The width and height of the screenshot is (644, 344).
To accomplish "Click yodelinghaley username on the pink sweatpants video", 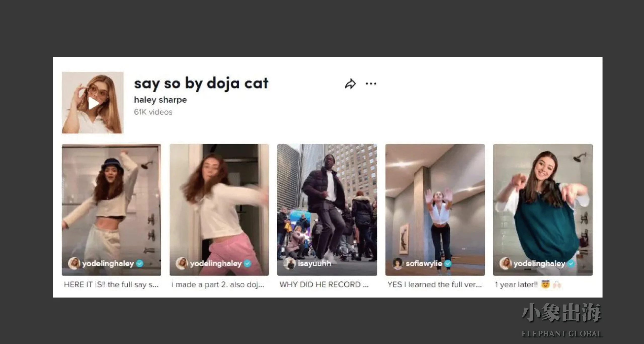I will point(216,264).
